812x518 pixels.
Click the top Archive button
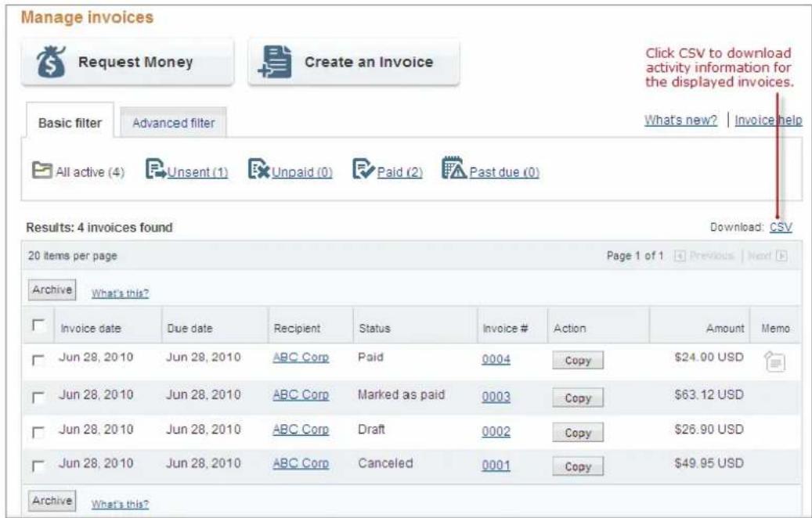pyautogui.click(x=52, y=290)
